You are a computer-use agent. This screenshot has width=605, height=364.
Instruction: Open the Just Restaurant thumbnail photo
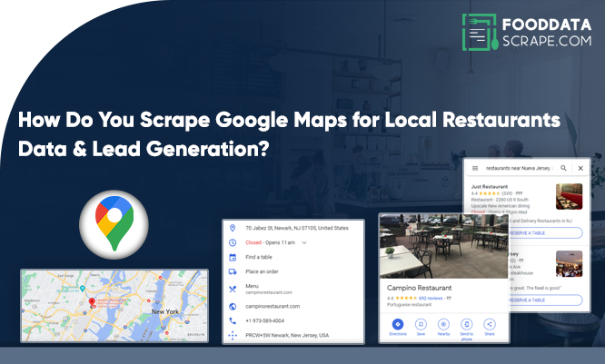click(x=569, y=197)
